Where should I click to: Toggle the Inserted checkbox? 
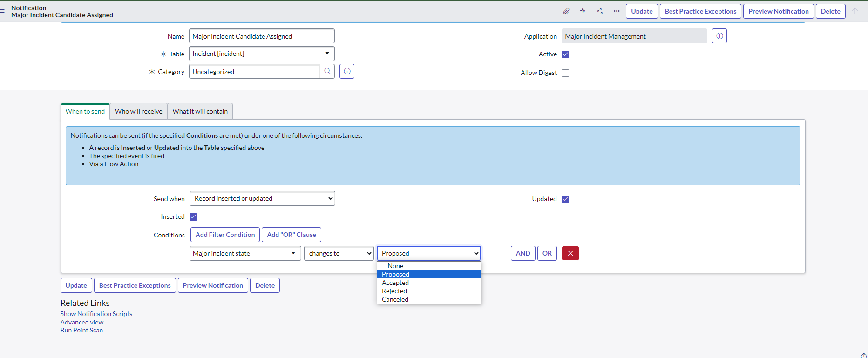coord(193,217)
